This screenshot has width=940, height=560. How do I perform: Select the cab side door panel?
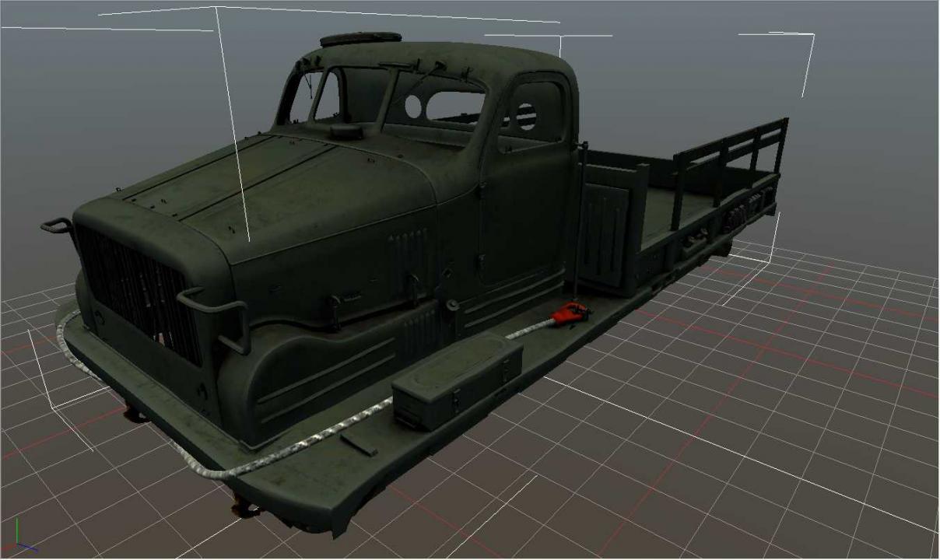(523, 210)
